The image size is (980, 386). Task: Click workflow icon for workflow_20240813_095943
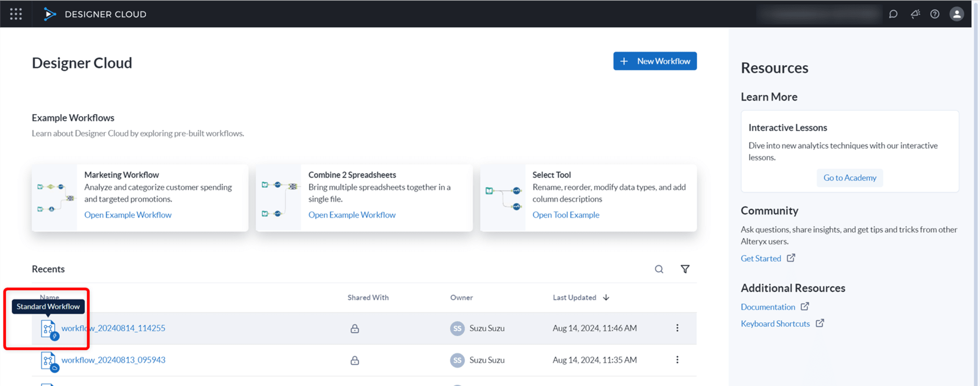click(x=49, y=361)
